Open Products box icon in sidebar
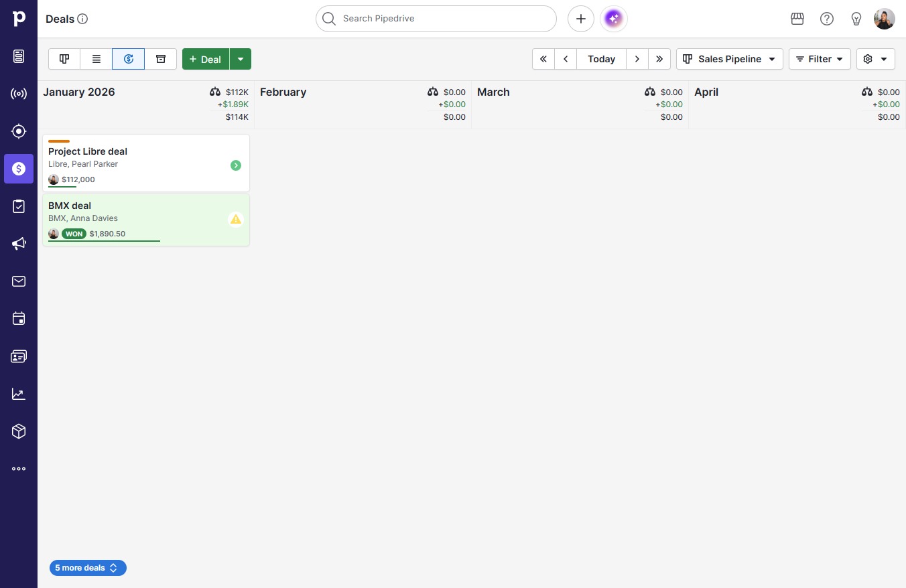The image size is (906, 588). (19, 431)
